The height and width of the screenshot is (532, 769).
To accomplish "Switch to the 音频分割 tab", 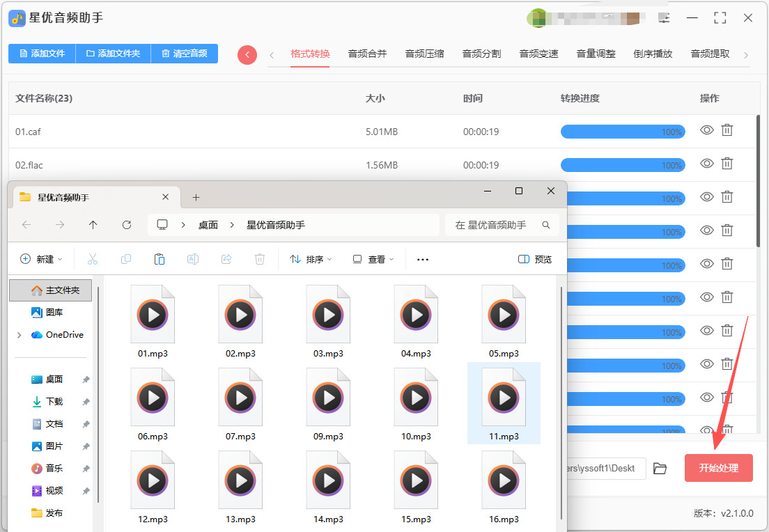I will (481, 54).
